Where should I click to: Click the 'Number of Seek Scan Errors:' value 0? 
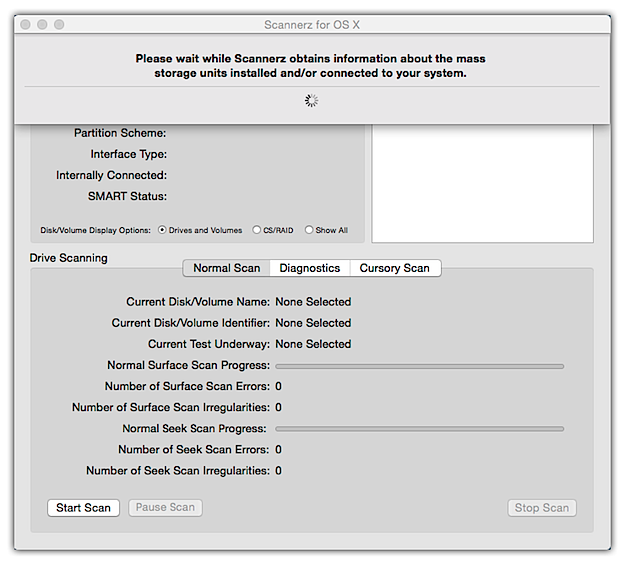[x=279, y=450]
